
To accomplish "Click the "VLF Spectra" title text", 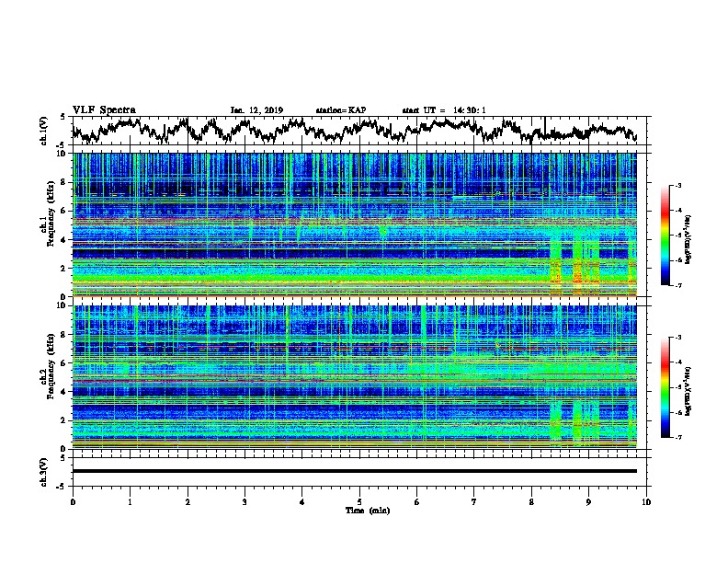I will tap(104, 110).
